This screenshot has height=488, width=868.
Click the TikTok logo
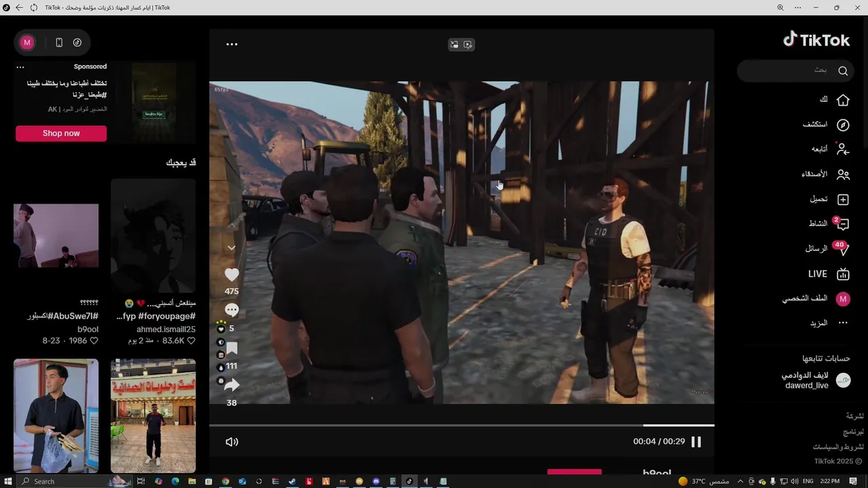click(816, 40)
